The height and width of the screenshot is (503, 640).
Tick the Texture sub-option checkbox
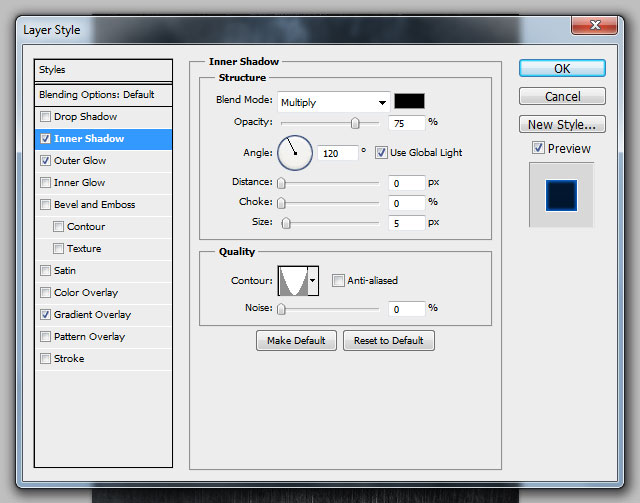pyautogui.click(x=58, y=249)
